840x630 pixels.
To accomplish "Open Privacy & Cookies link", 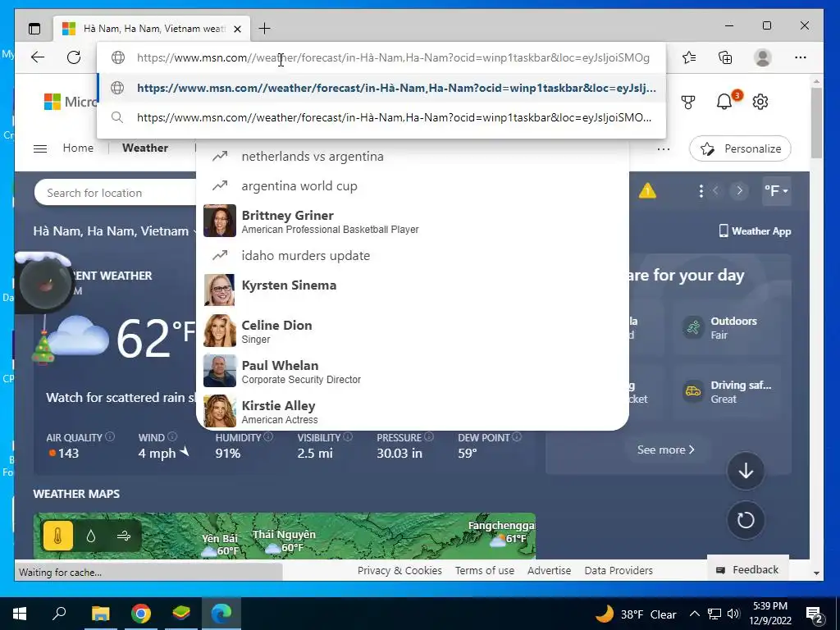I will tap(399, 571).
